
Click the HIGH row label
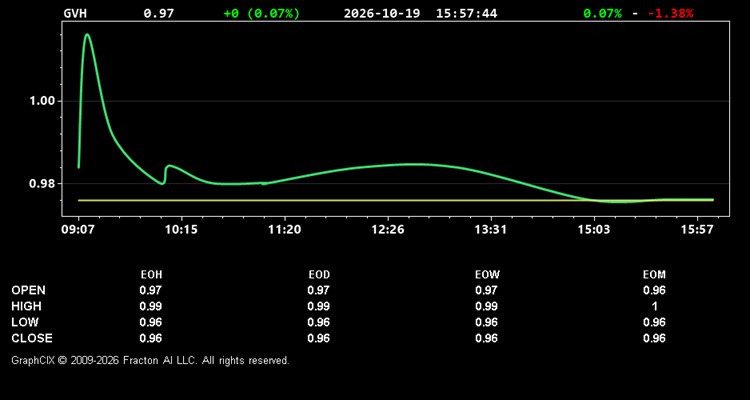[26, 306]
